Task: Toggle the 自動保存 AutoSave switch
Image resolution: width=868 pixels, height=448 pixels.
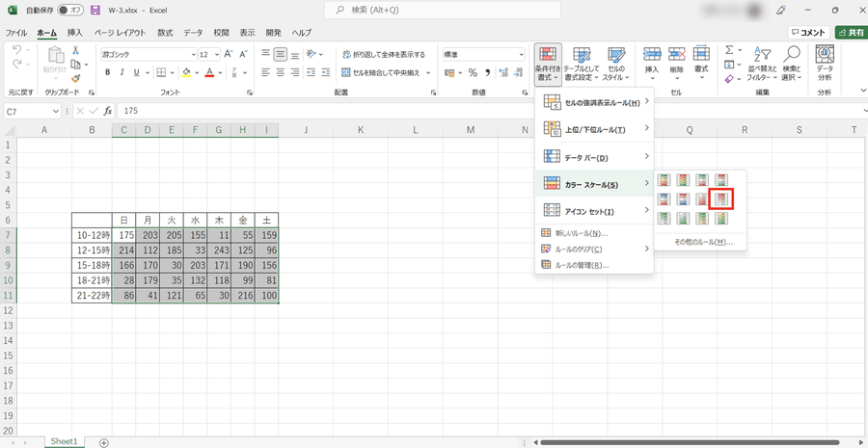Action: (69, 10)
